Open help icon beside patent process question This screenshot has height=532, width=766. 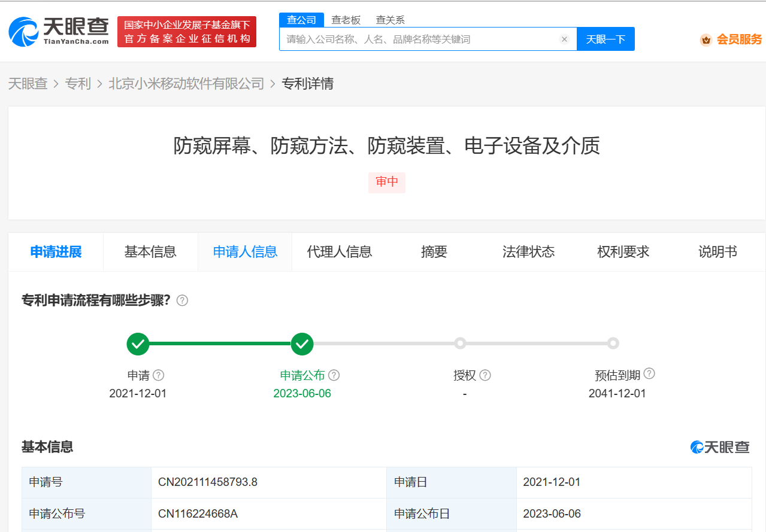(182, 300)
